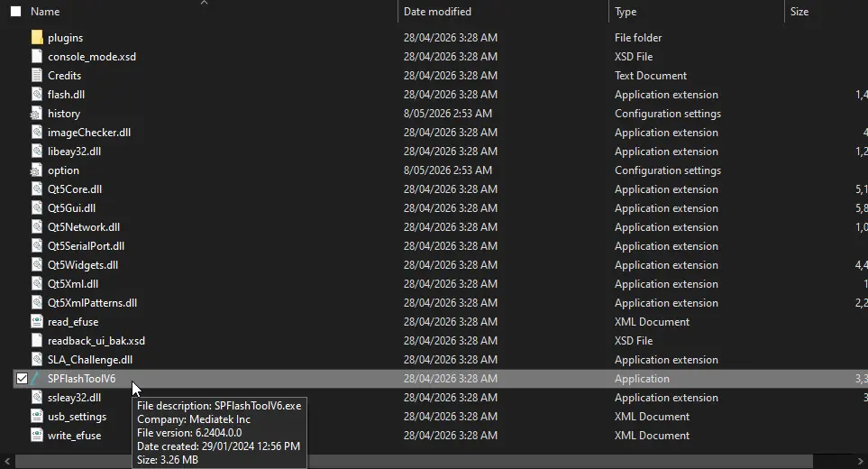Select the SLA_Challenge.dll file name
Viewport: 868px width, 469px height.
coord(89,359)
